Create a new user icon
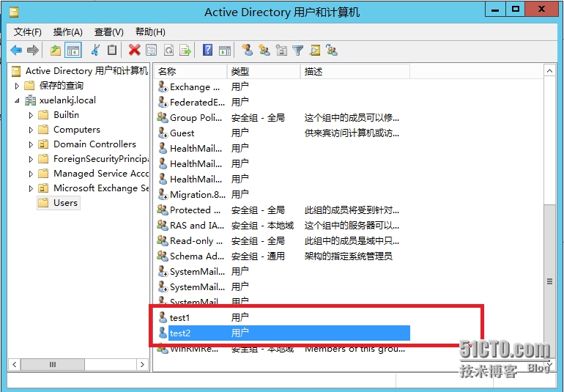Screen dimensions: 564x392 coord(247,50)
